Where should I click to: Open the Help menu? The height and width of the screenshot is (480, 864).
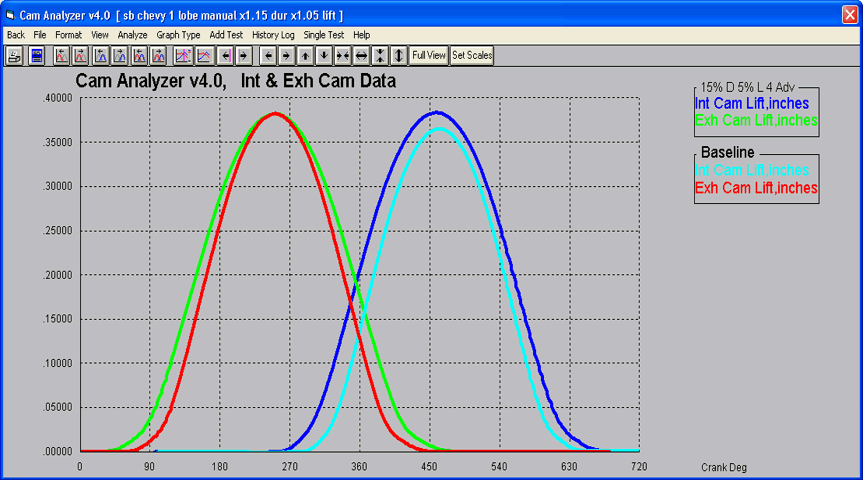tap(361, 35)
